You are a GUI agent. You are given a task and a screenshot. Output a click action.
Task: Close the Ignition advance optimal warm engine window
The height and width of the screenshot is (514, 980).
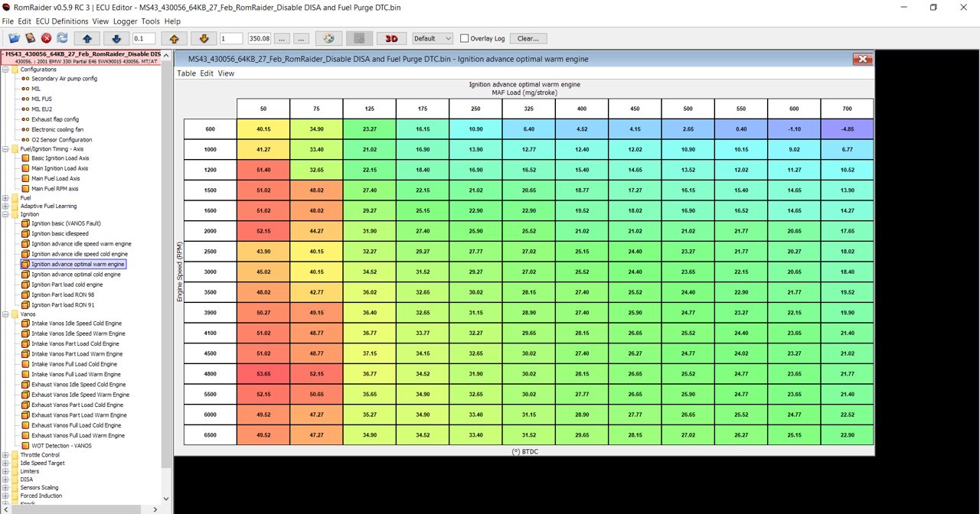862,59
